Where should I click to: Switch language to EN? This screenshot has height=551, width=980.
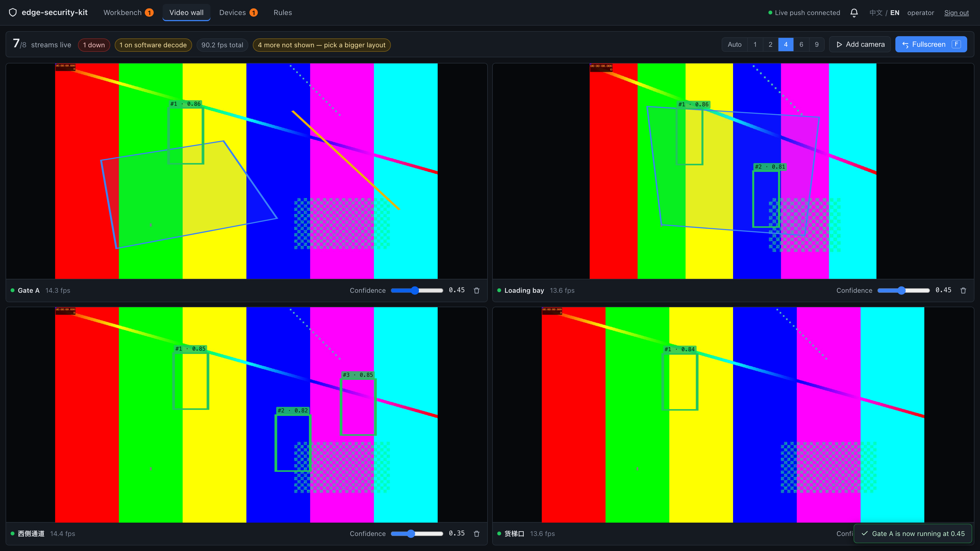coord(895,13)
